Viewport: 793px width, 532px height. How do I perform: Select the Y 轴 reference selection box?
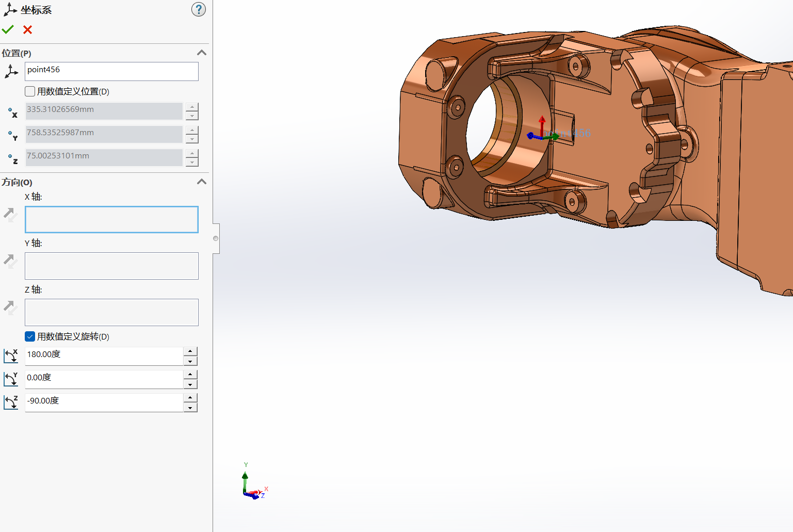111,266
